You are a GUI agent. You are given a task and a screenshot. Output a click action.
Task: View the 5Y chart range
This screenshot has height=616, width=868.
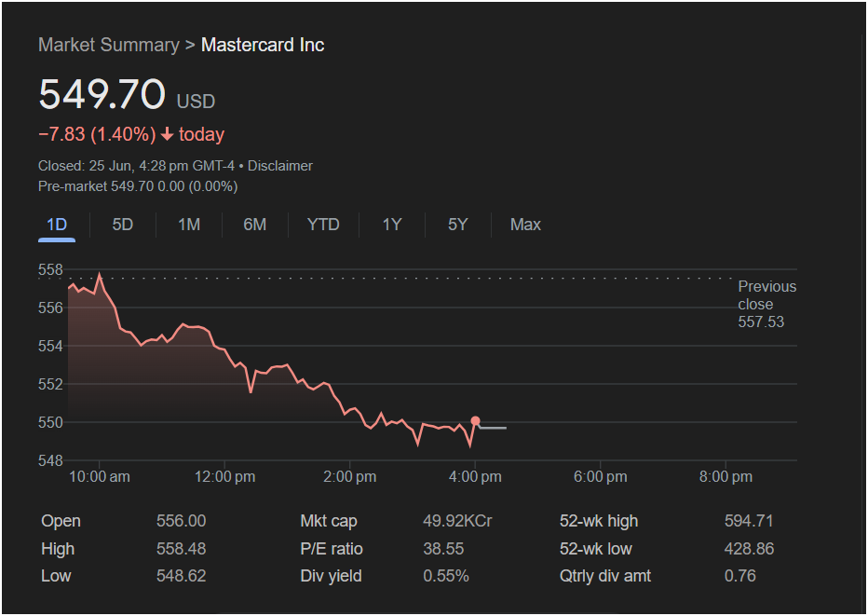[x=458, y=225]
